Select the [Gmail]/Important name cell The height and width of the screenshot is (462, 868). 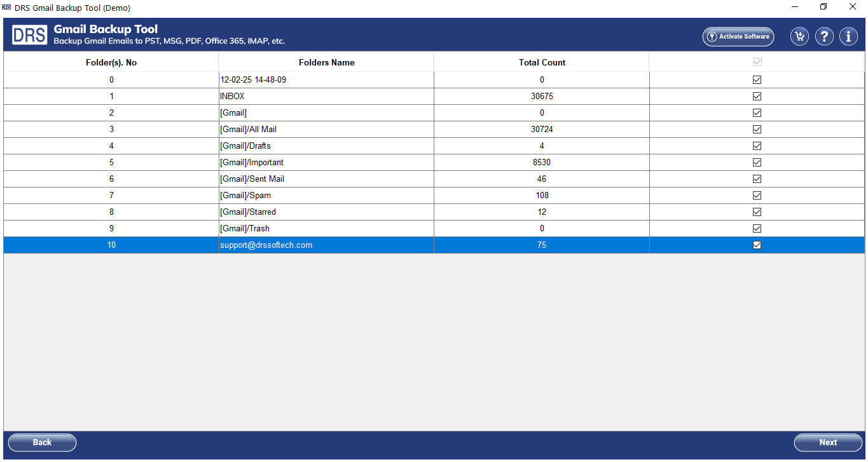326,163
